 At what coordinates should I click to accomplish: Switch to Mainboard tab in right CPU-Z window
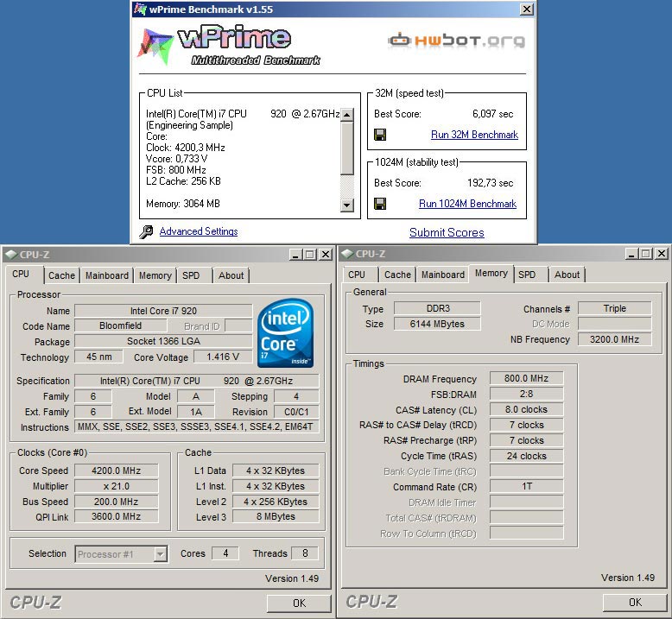pyautogui.click(x=443, y=275)
